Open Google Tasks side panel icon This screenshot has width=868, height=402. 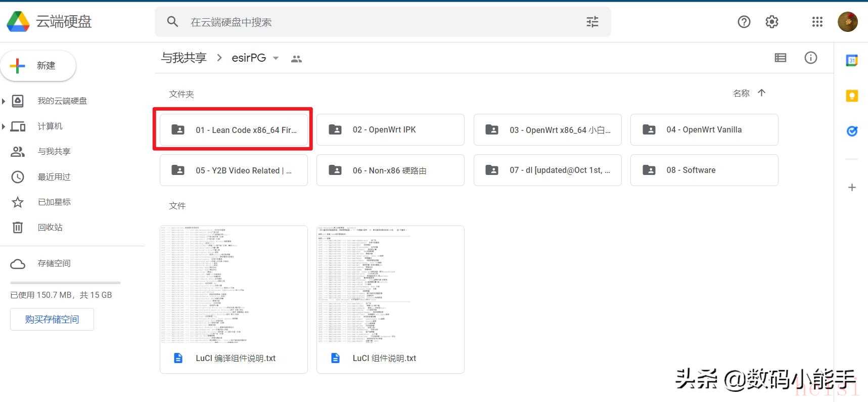pyautogui.click(x=852, y=131)
